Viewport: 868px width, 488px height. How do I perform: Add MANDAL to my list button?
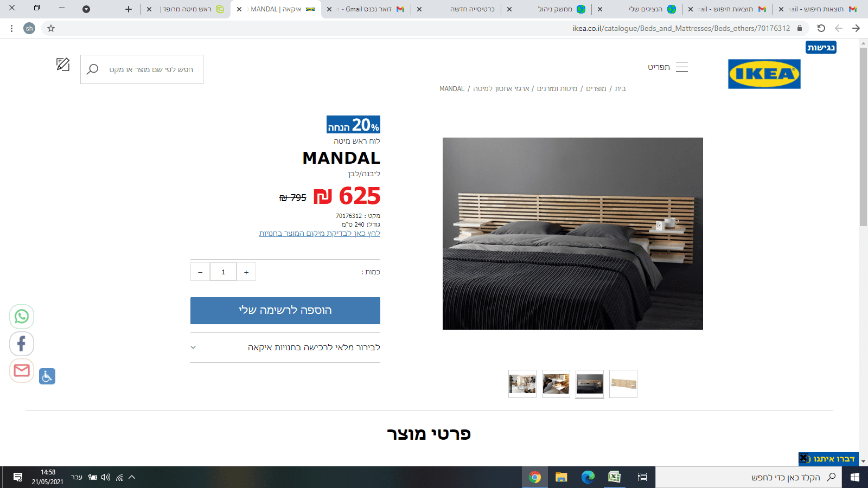[285, 311]
